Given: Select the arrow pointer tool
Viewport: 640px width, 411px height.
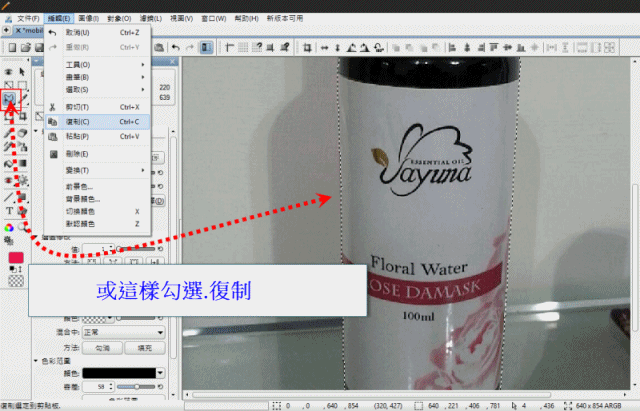Looking at the screenshot, I should [22, 72].
